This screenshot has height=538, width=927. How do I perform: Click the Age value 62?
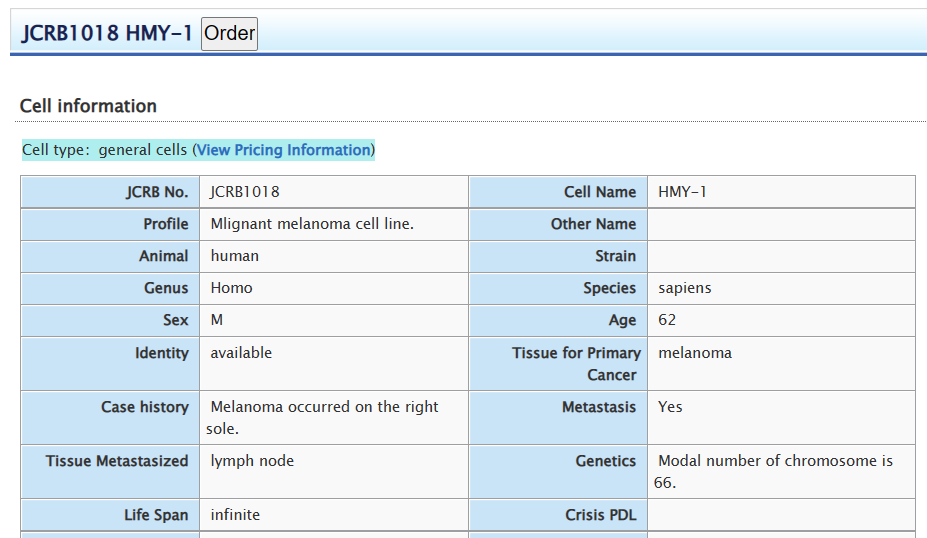667,320
